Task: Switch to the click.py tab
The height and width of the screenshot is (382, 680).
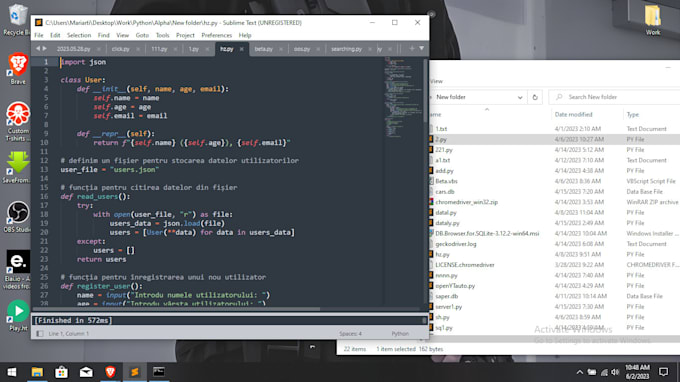Action: click(x=120, y=49)
